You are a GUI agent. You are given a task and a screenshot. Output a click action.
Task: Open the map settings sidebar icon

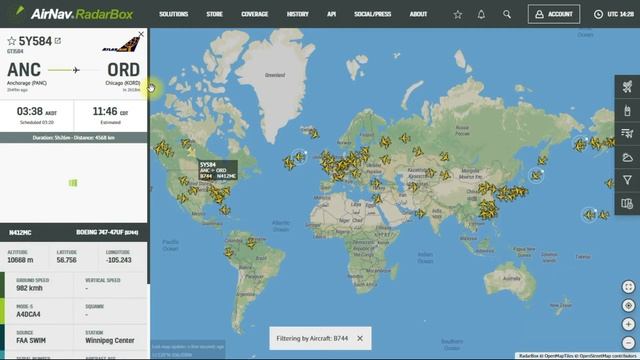[x=627, y=203]
